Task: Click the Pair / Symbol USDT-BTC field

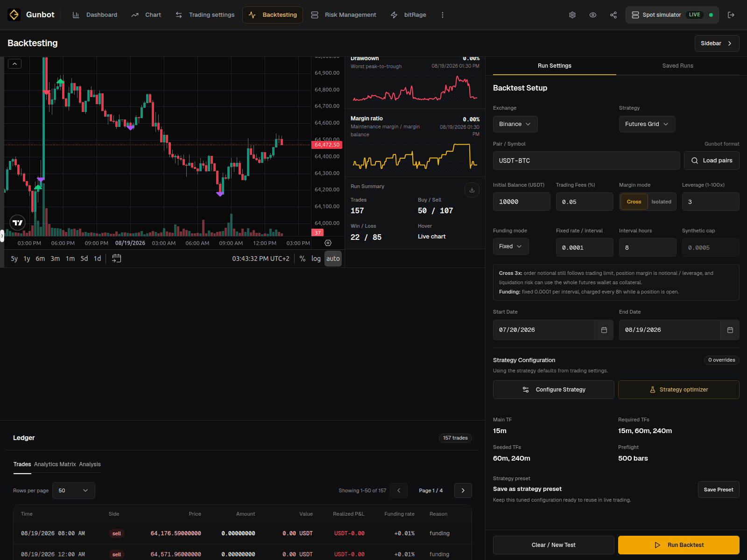Action: 586,161
